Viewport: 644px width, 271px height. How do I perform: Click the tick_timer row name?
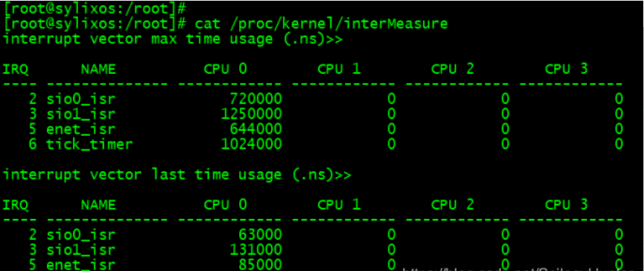(89, 144)
